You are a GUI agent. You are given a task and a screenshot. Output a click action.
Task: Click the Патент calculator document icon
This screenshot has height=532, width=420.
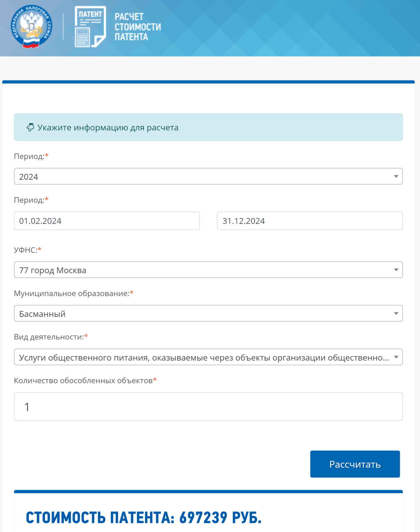coord(90,27)
